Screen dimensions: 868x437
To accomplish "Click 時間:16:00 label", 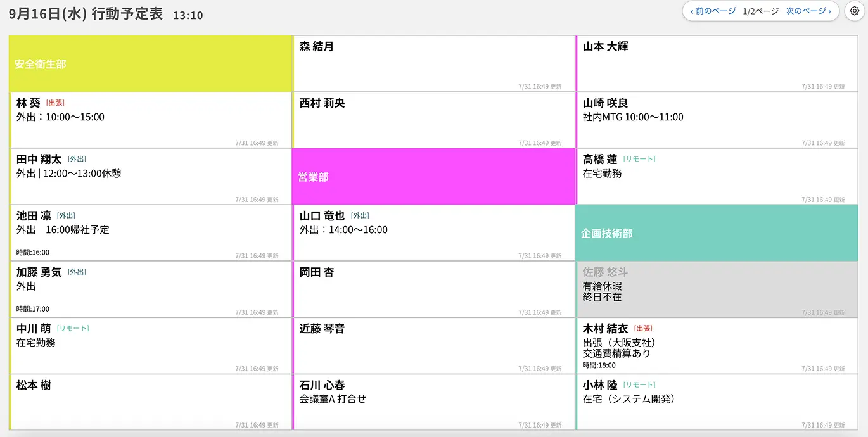I will (x=33, y=252).
